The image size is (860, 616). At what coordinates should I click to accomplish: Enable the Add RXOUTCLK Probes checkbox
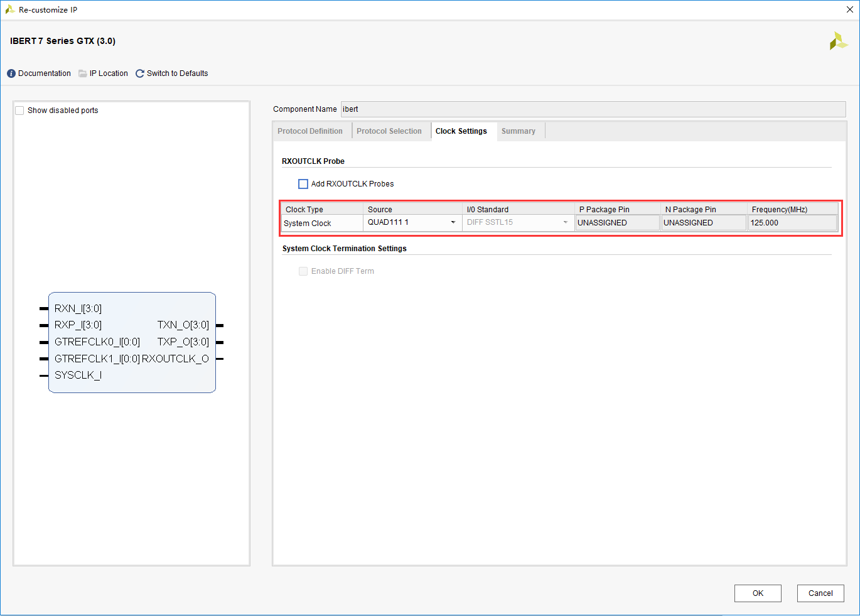coord(303,184)
